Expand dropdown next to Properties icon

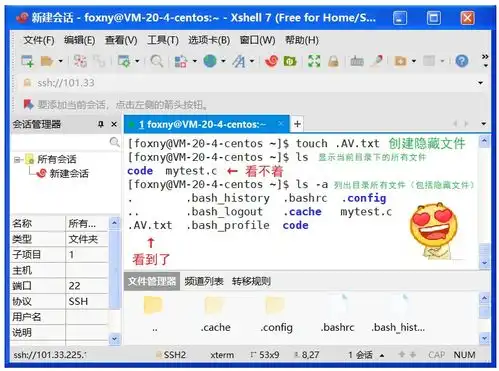point(137,61)
